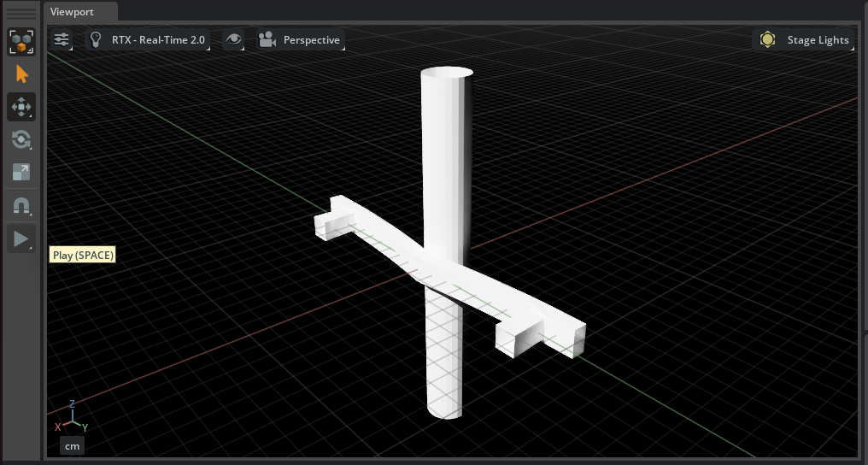Activate the Select arrow tool
The width and height of the screenshot is (868, 465).
pos(21,74)
